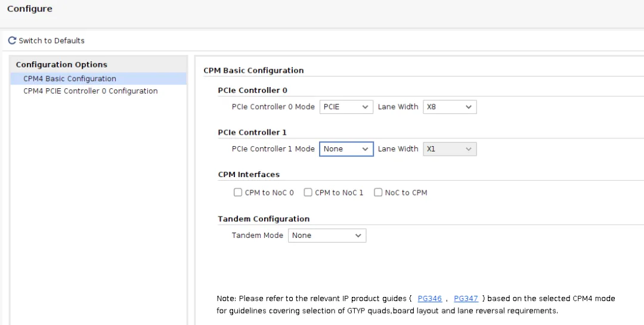Screen dimensions: 644x325
Task: Click the CPM Interfaces section heading
Action: [x=249, y=175]
